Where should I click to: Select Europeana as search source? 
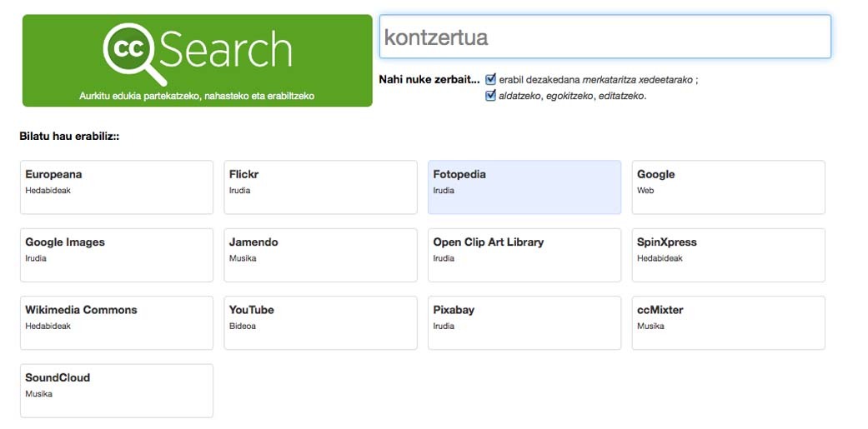tap(117, 187)
